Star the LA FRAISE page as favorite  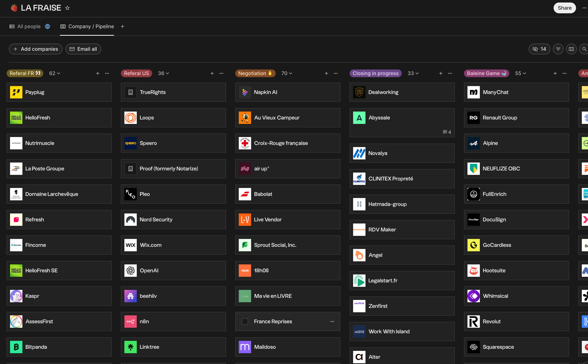click(67, 8)
